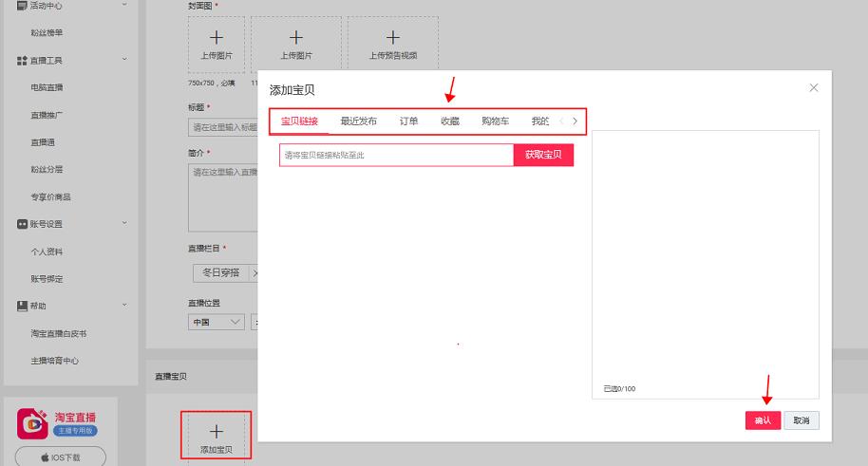Open the 收藏 tab

click(x=449, y=121)
